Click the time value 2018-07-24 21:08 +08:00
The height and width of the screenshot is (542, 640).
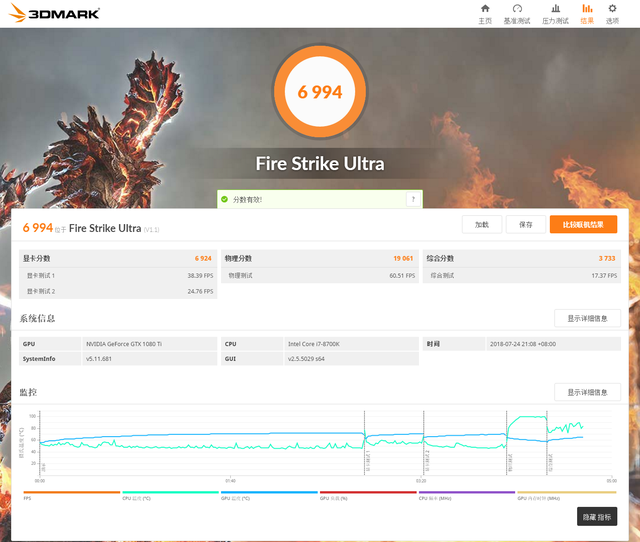(x=523, y=344)
